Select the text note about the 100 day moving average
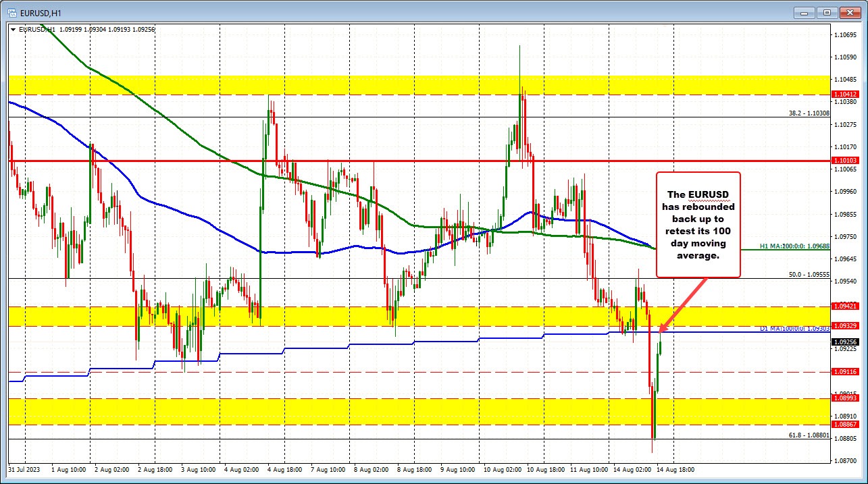Viewport: 868px width, 484px height. [698, 224]
